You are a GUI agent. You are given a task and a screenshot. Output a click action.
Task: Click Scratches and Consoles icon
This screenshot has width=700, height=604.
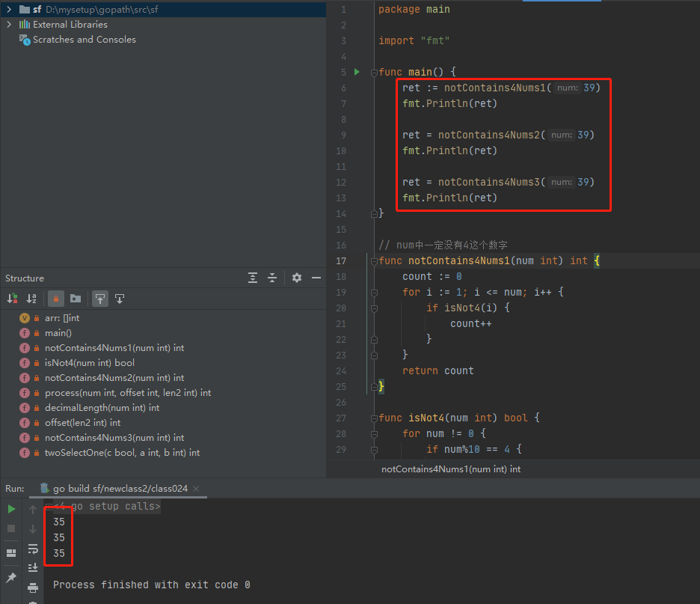tap(25, 40)
